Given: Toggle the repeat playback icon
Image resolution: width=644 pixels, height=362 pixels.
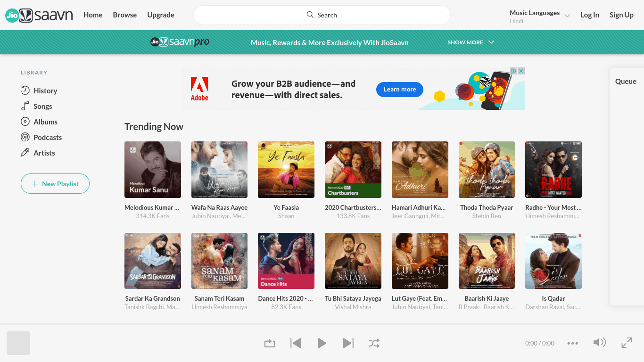Looking at the screenshot, I should point(270,343).
